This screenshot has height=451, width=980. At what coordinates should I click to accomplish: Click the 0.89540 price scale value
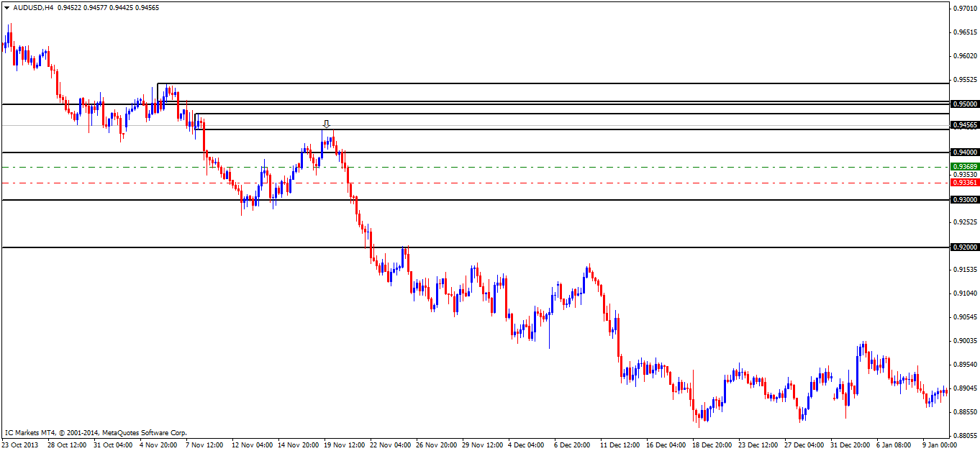(965, 365)
